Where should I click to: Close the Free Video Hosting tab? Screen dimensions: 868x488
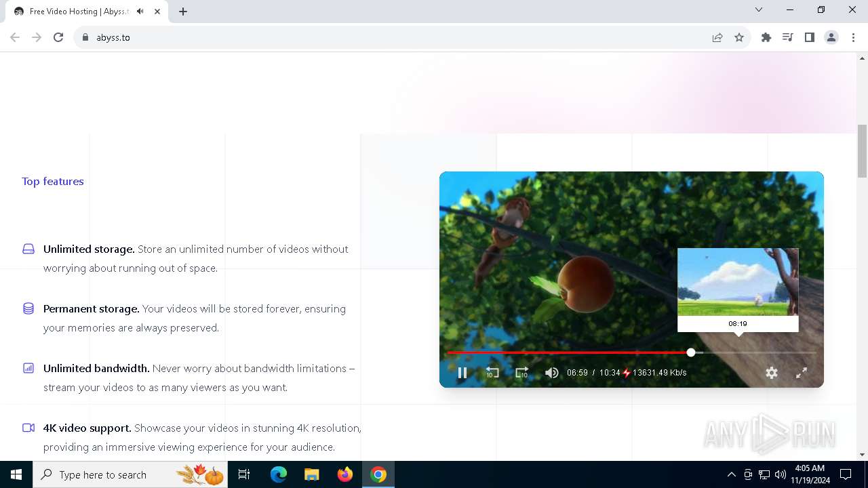157,12
